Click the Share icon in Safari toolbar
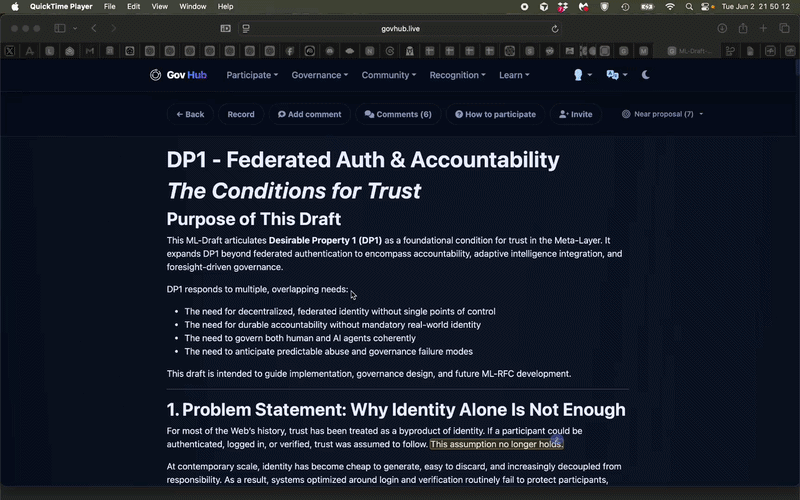 [x=743, y=29]
